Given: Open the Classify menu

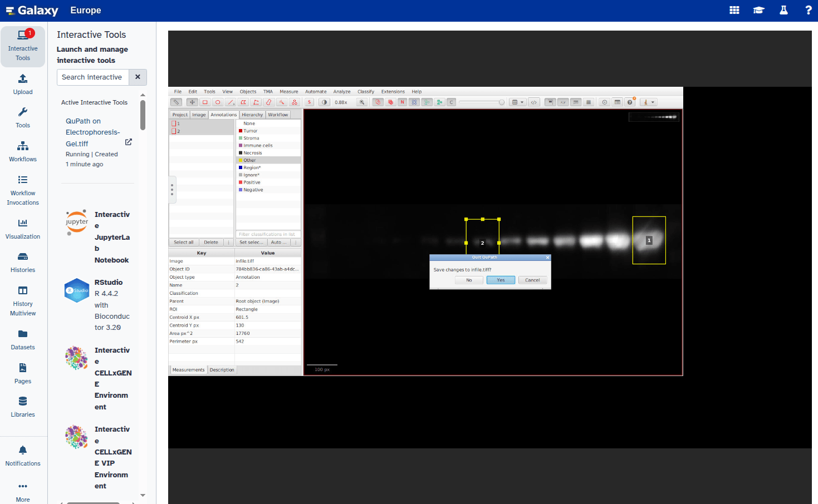Looking at the screenshot, I should 365,92.
